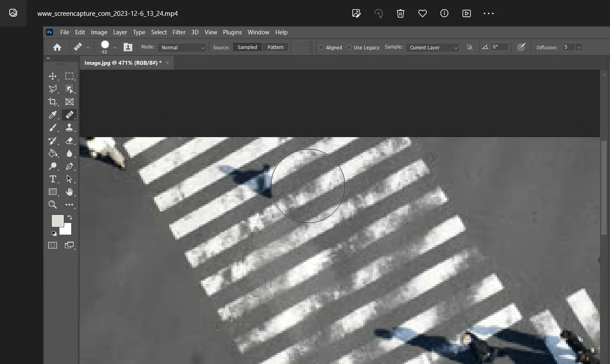Click the Diffusion value field
610x364 pixels.
click(569, 47)
